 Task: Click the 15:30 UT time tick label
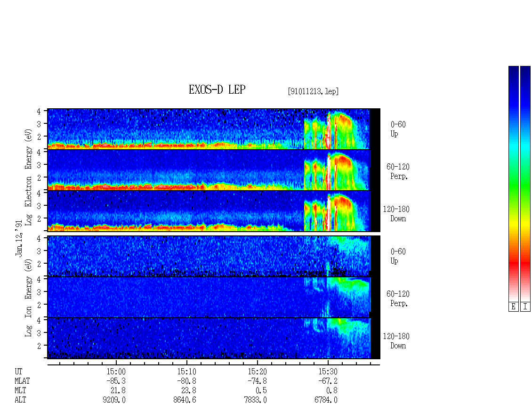pos(328,372)
